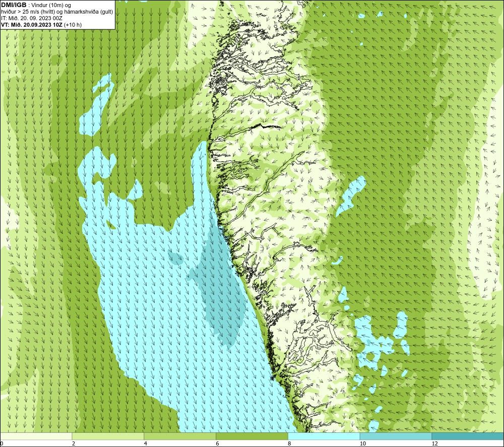Screen dimensions: 504x447
Task: Click the teal legend swatch above 12 m/s
Action: [x=468, y=436]
